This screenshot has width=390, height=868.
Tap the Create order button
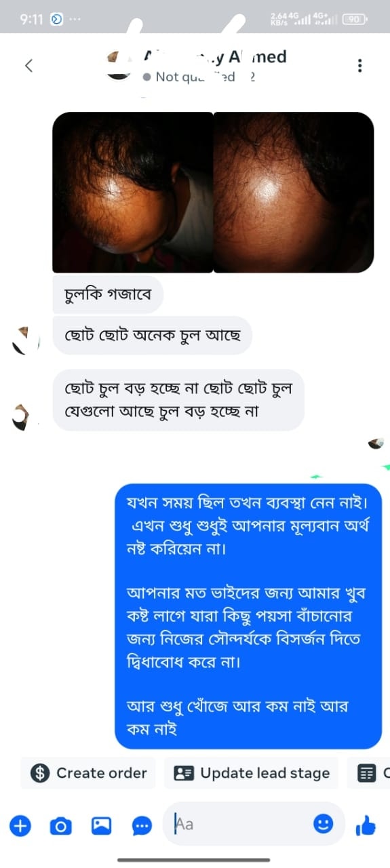point(88,773)
